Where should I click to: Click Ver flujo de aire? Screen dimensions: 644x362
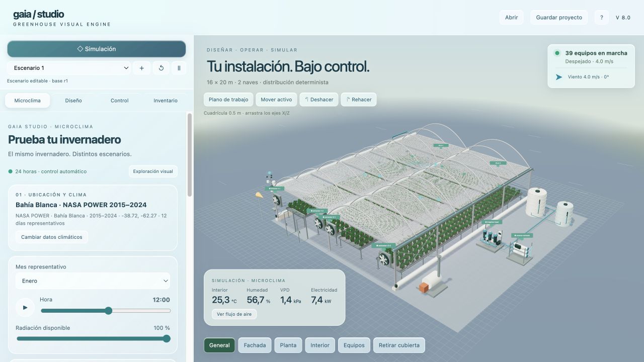click(234, 314)
